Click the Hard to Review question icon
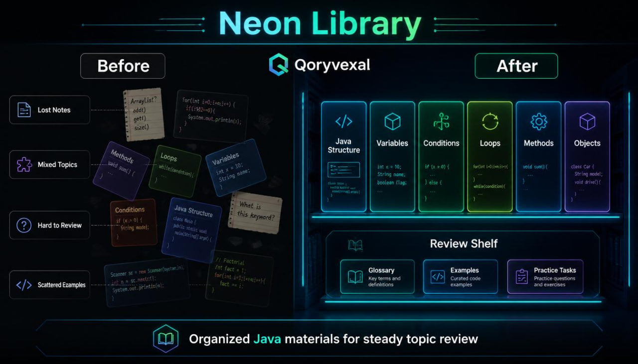Screen dimensions: 638x364 24,225
